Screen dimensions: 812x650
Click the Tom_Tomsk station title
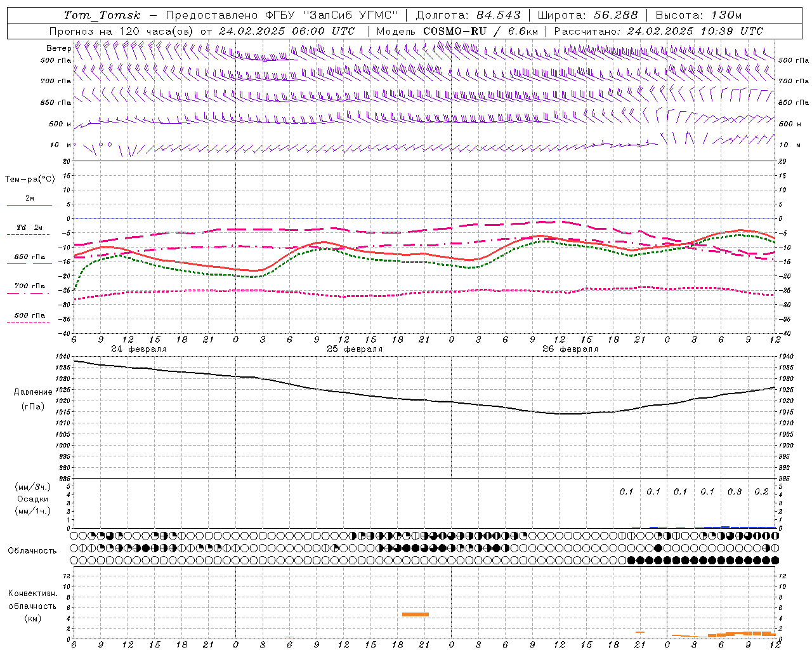tap(102, 15)
